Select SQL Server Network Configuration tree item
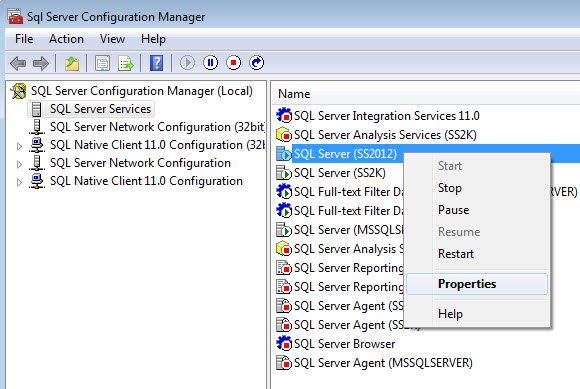The image size is (580, 389). [140, 163]
